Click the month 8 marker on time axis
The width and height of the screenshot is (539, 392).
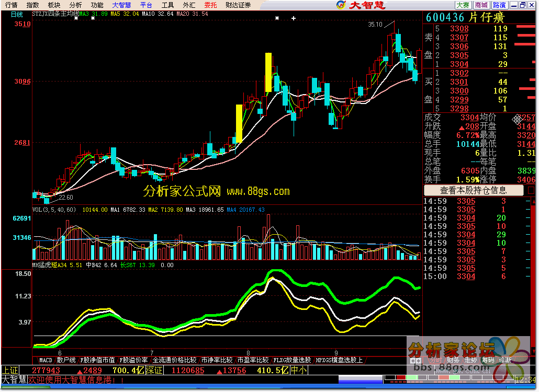248,353
